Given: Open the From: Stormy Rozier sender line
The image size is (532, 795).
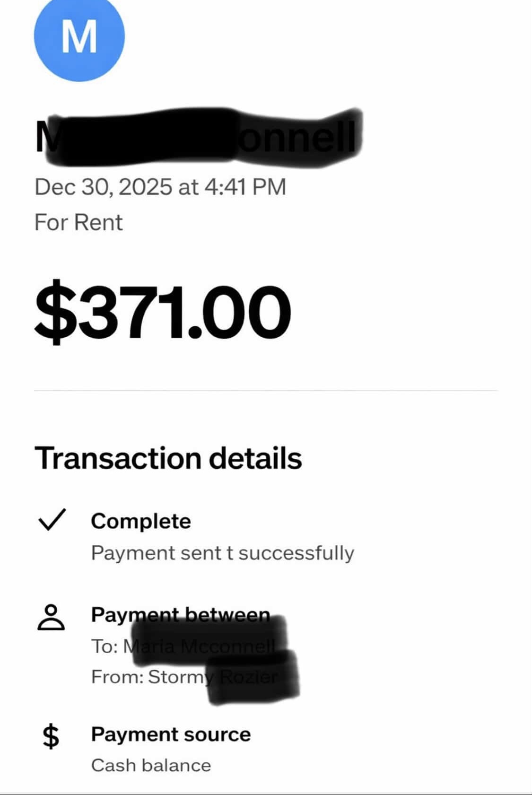Looking at the screenshot, I should [184, 677].
